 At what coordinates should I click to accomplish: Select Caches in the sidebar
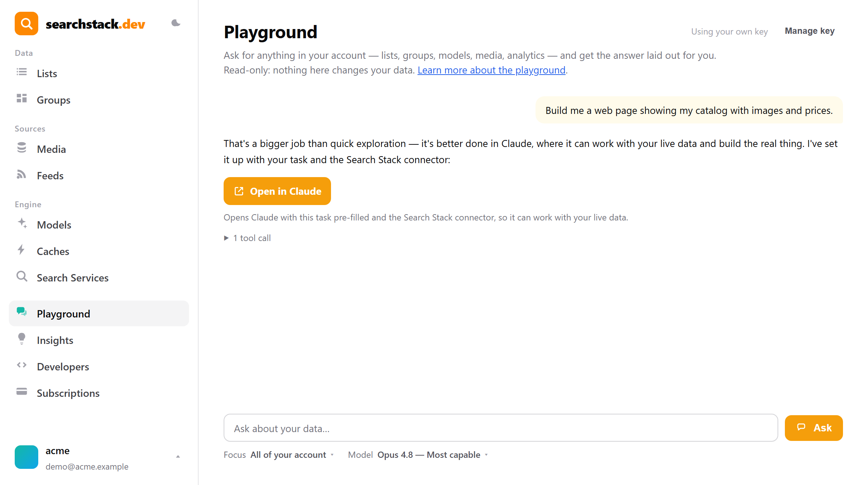point(99,251)
